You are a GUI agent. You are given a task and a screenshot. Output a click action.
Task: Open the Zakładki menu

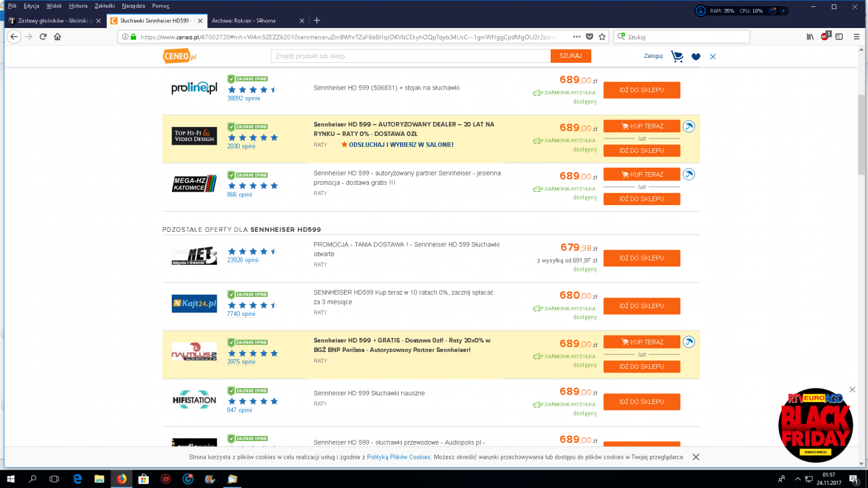[104, 6]
